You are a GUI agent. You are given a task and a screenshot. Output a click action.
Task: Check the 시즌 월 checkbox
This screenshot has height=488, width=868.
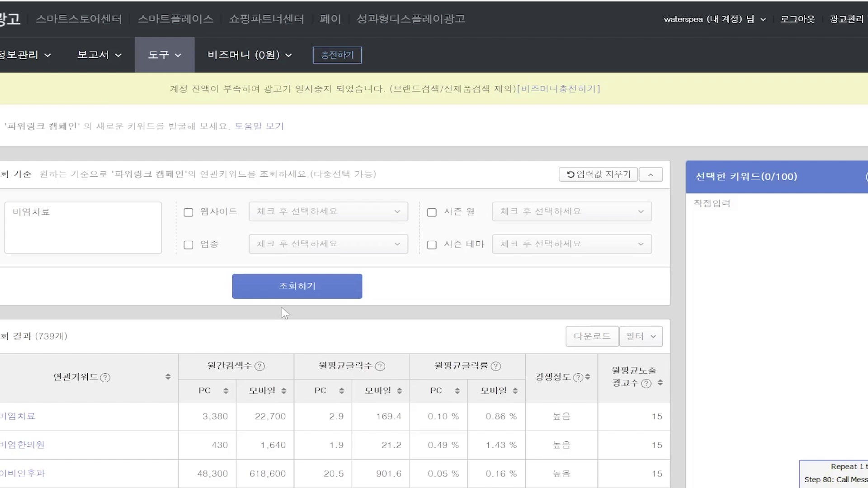432,212
